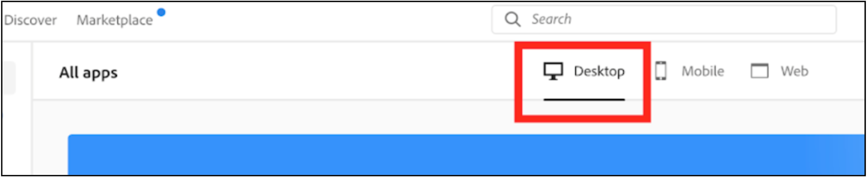
Task: Click the blue promotional banner
Action: pos(466,154)
